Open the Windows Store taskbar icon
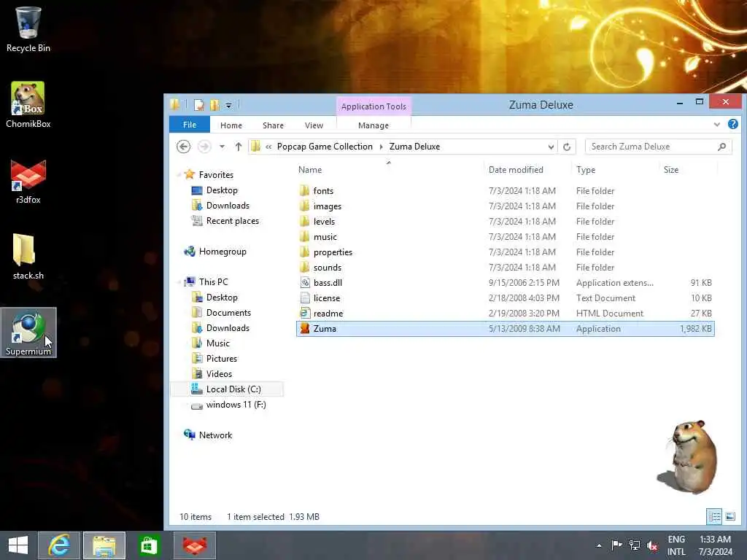This screenshot has height=560, width=747. pyautogui.click(x=149, y=545)
